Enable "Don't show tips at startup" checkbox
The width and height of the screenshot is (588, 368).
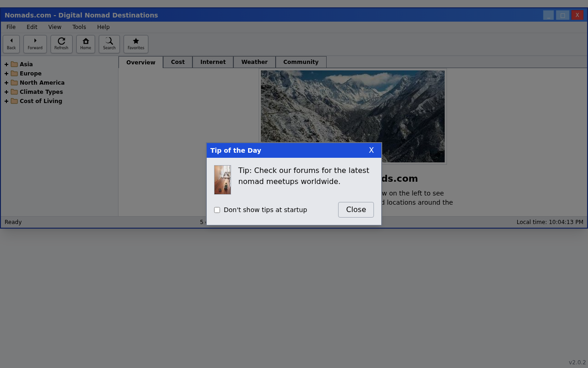click(217, 210)
